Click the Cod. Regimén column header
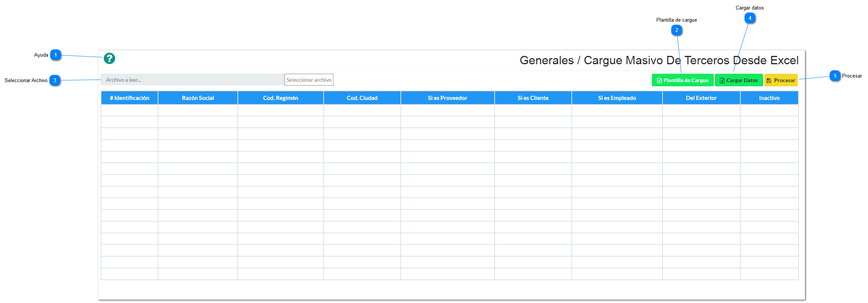868x303 pixels. 281,98
